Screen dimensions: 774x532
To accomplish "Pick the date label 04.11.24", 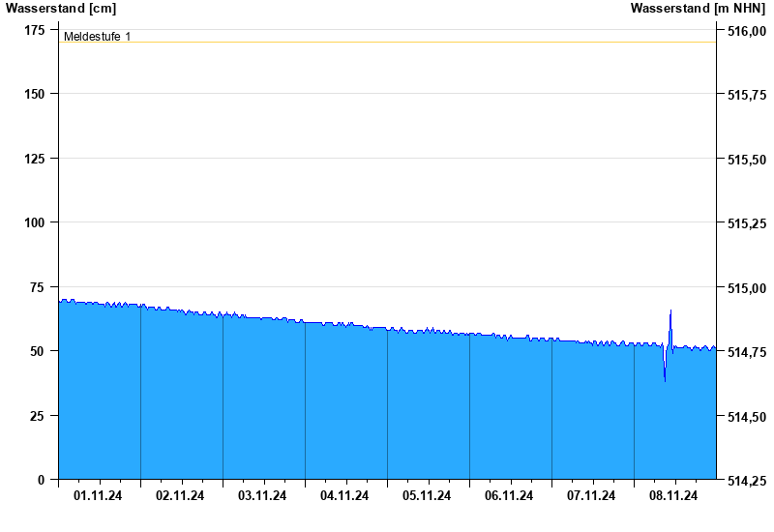I will 344,495.
